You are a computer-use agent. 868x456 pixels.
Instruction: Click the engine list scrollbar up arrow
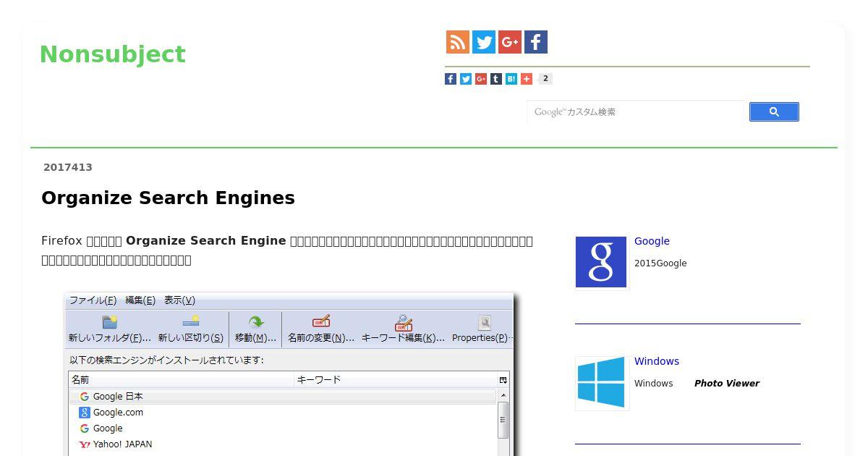(x=503, y=395)
